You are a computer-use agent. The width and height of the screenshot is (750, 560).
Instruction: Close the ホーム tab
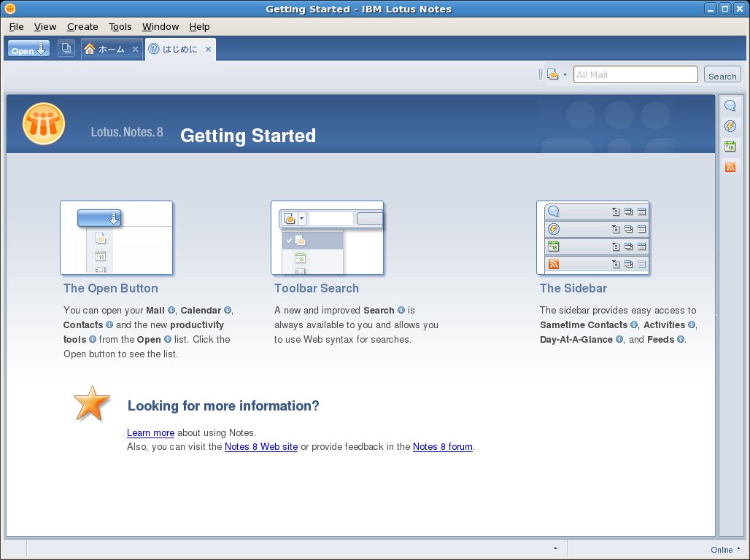[136, 49]
